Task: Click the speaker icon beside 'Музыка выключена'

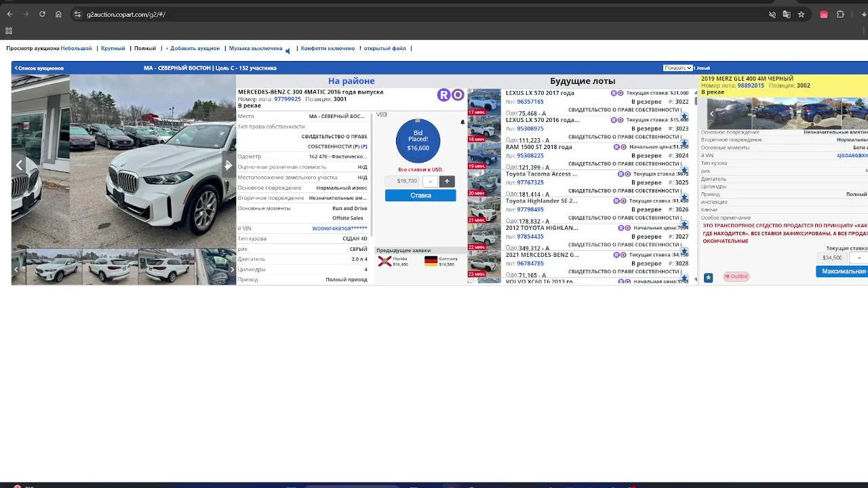Action: pos(288,51)
